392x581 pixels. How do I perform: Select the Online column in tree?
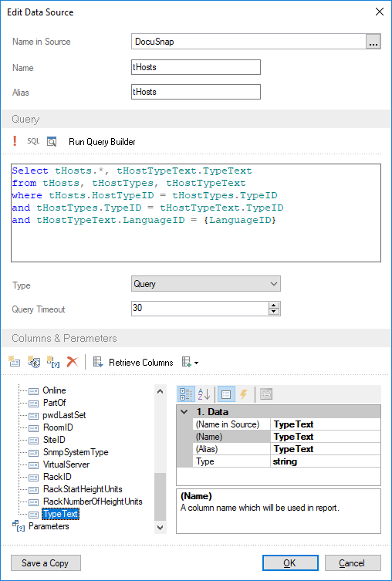(x=54, y=390)
